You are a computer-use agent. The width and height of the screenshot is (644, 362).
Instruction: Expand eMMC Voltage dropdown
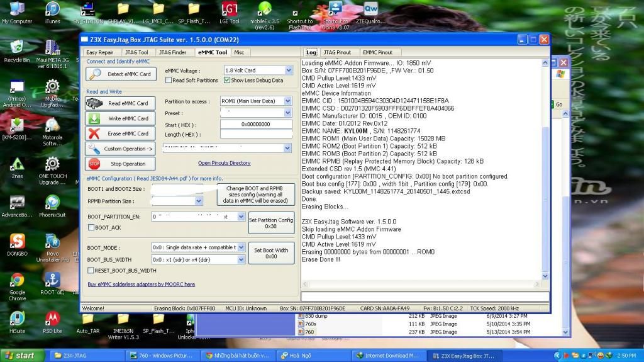click(x=289, y=71)
